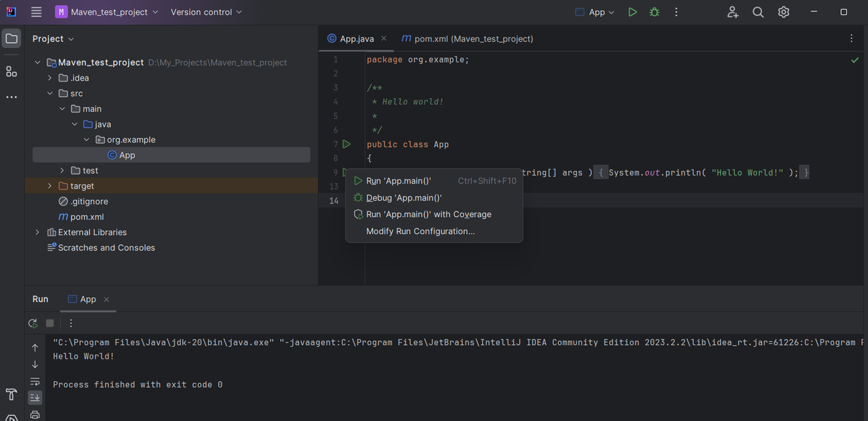Viewport: 868px width, 421px height.
Task: Open Maven_test_project project dropdown
Action: point(107,12)
